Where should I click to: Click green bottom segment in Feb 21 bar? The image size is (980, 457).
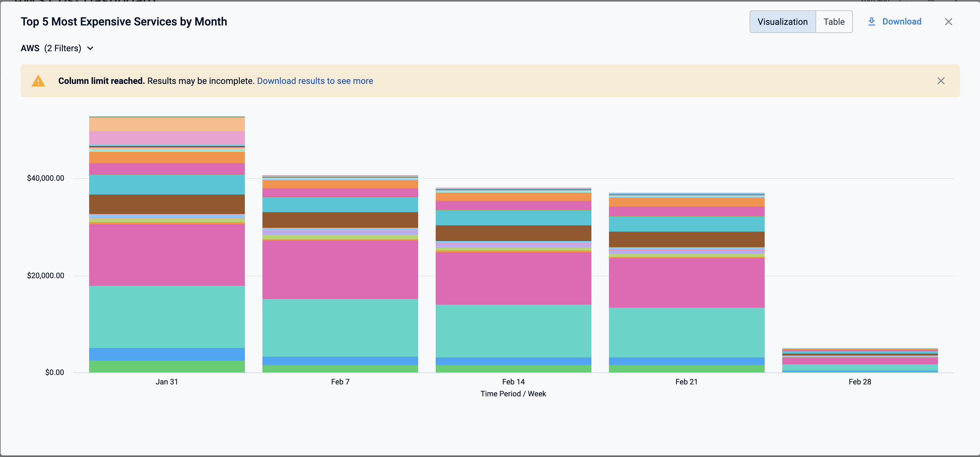686,369
